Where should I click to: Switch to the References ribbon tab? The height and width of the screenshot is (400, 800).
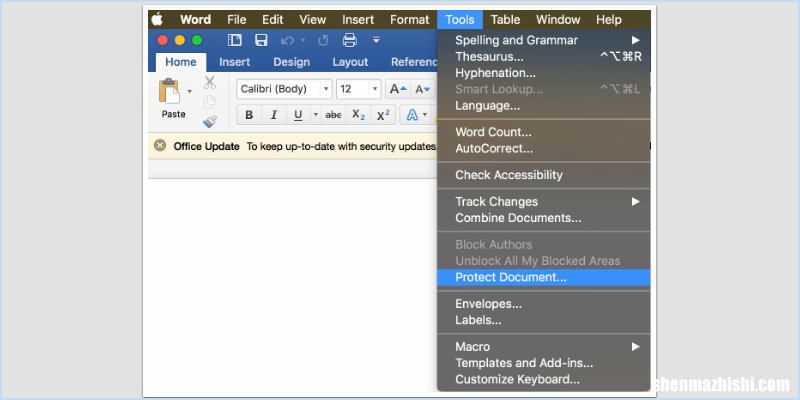[414, 62]
